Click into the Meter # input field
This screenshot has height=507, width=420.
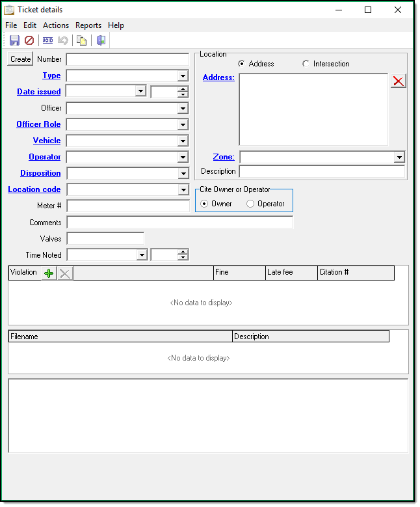(128, 206)
